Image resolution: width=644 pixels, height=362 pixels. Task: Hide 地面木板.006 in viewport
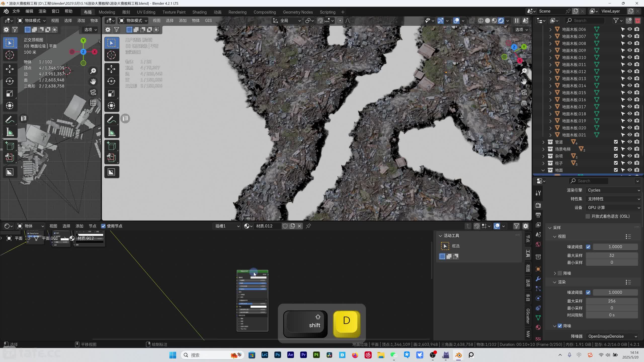(x=630, y=29)
